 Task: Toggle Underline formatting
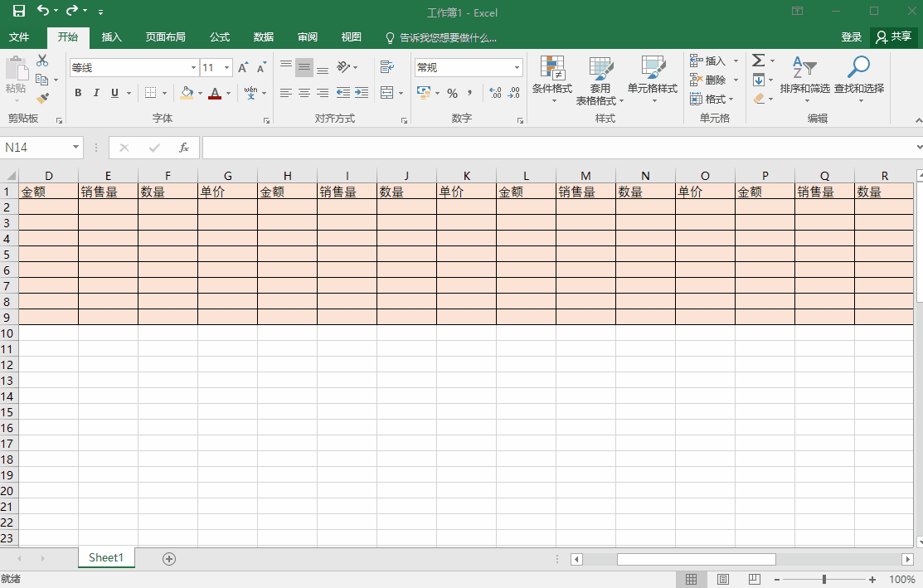[114, 93]
